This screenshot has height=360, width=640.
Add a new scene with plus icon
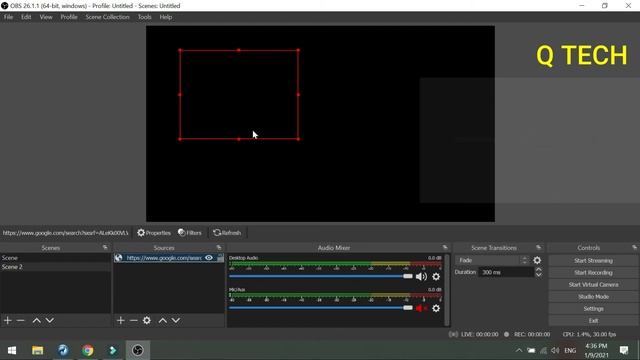click(8, 320)
